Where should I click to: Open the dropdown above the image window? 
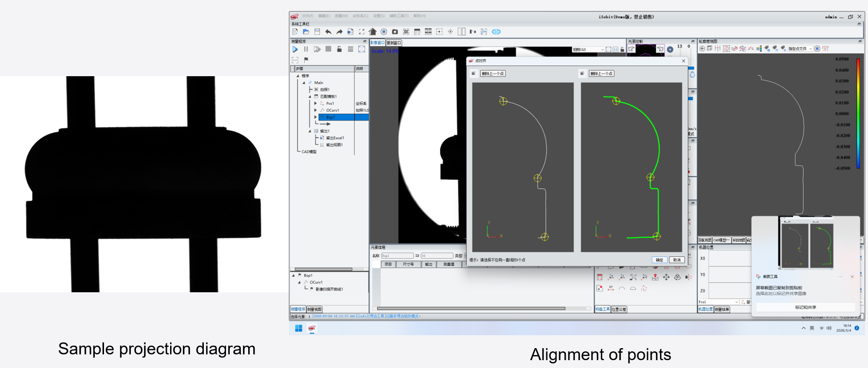point(588,49)
